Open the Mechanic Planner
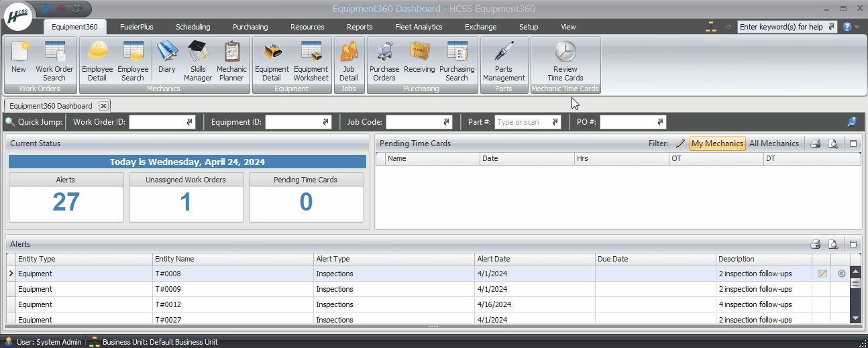Image resolution: width=868 pixels, height=348 pixels. (231, 60)
